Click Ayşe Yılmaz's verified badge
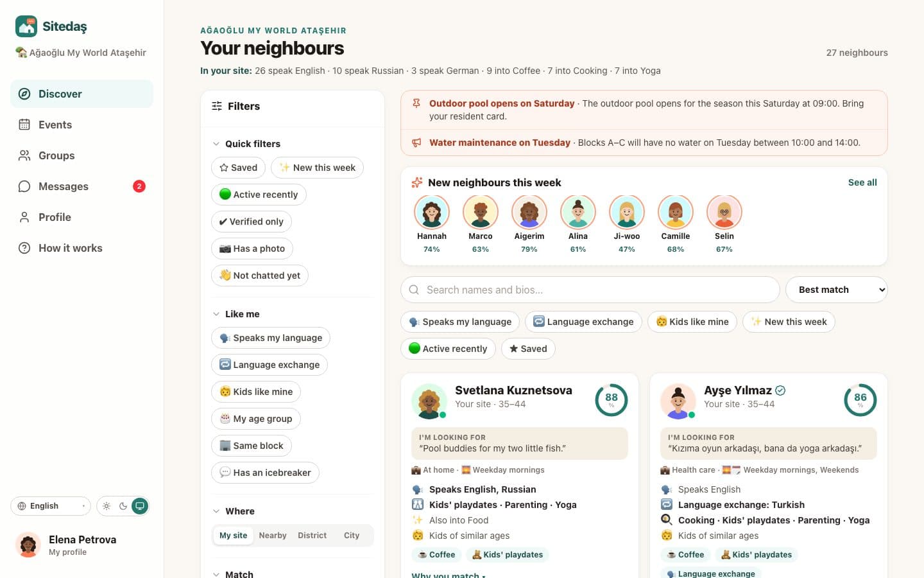924x578 pixels. pyautogui.click(x=780, y=390)
